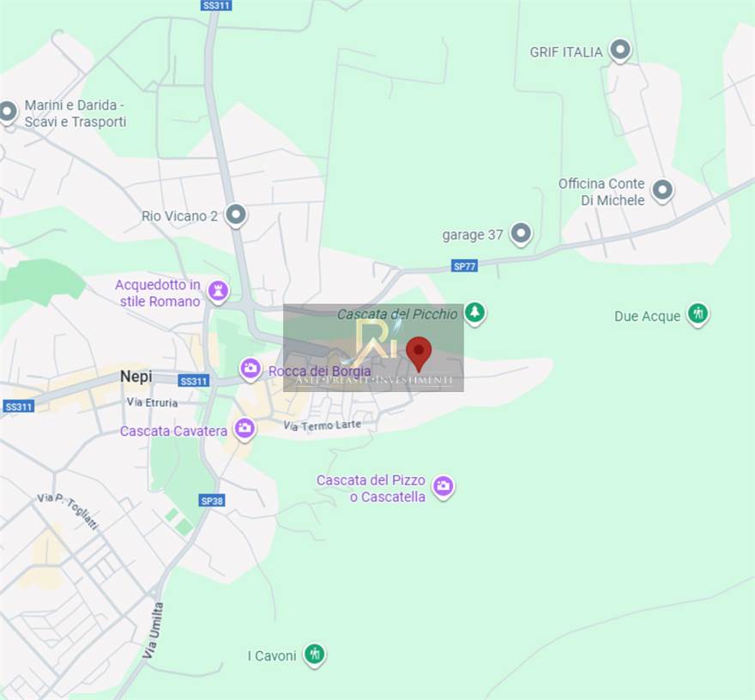Click the red property location pin

point(418,353)
